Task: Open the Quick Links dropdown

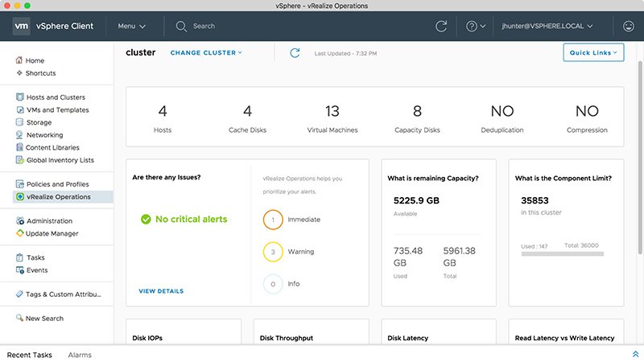Action: point(593,53)
